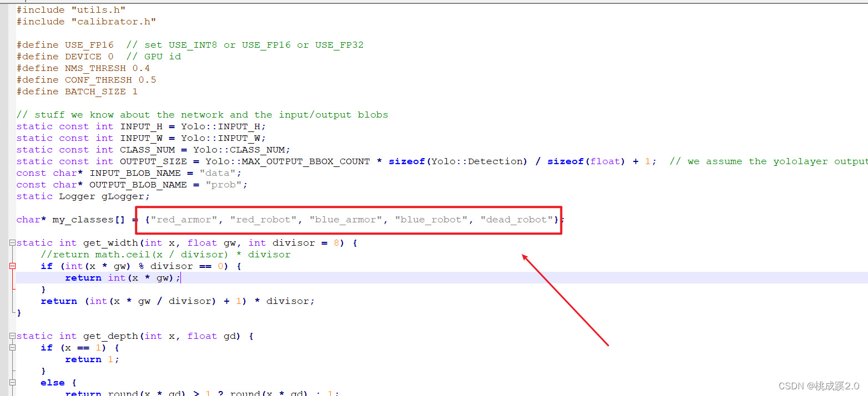Collapse the red fold marker beside 'if (int(x * gw)'
This screenshot has height=396, width=868.
point(12,266)
